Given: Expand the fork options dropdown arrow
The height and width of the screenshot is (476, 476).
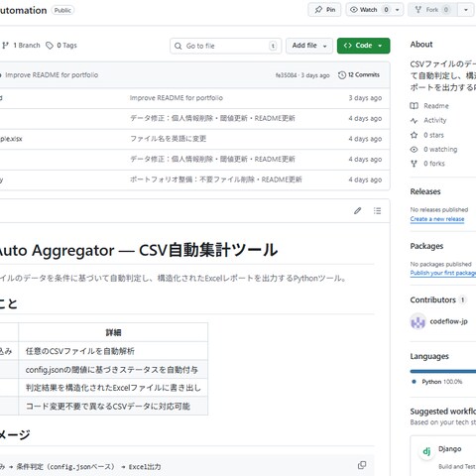Looking at the screenshot, I should pyautogui.click(x=466, y=10).
